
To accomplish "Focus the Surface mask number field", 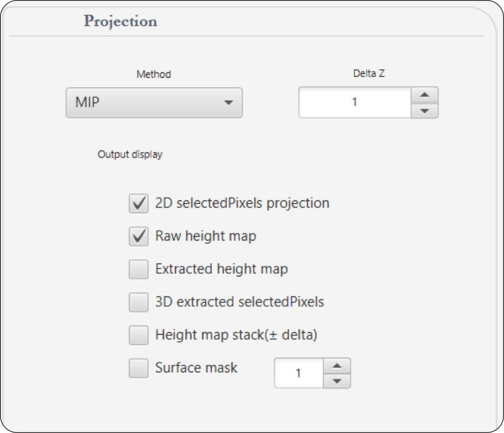I will [299, 373].
